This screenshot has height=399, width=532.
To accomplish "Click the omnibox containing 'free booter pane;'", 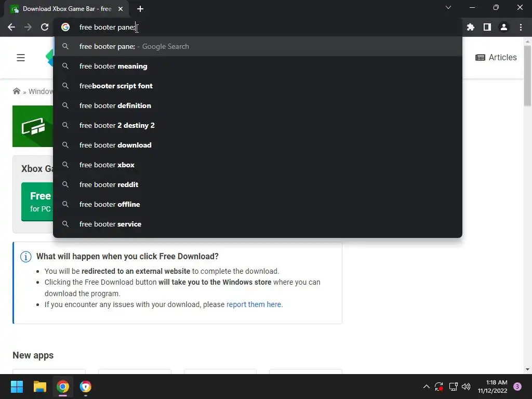I will [258, 27].
